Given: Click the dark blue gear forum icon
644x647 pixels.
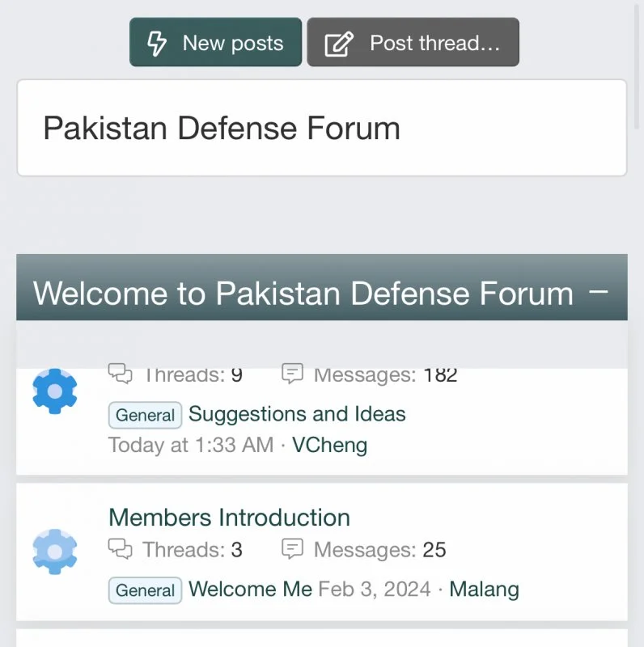Looking at the screenshot, I should (54, 391).
